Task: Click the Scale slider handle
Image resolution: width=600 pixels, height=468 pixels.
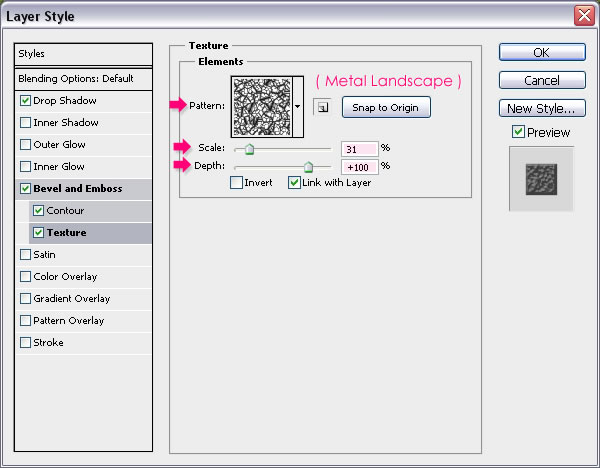Action: click(x=249, y=149)
